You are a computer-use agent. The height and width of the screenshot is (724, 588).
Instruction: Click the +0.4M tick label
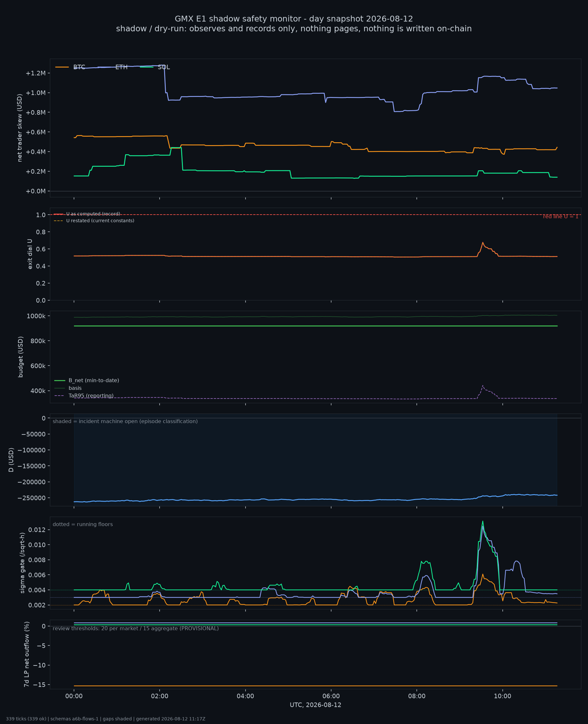pyautogui.click(x=36, y=152)
